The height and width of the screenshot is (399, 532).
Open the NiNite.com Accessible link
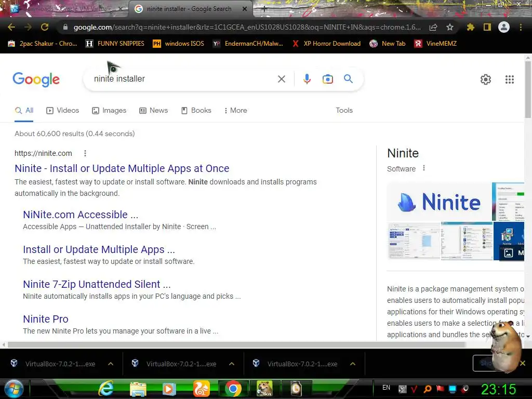(x=81, y=215)
